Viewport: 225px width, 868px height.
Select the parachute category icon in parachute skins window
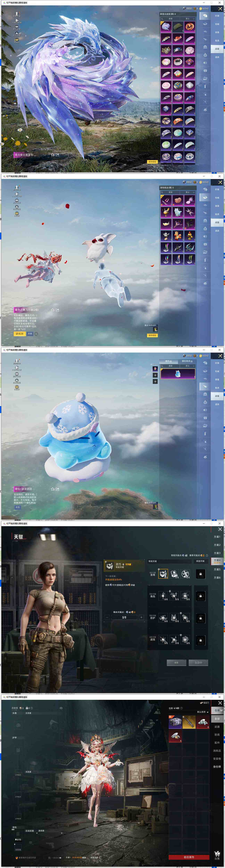click(x=205, y=15)
